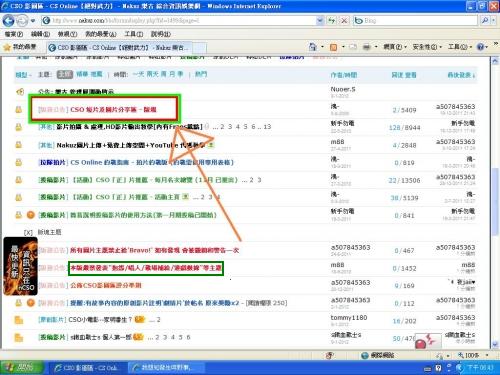
Task: Open the CS Online thread link in blue
Action: pos(152,162)
